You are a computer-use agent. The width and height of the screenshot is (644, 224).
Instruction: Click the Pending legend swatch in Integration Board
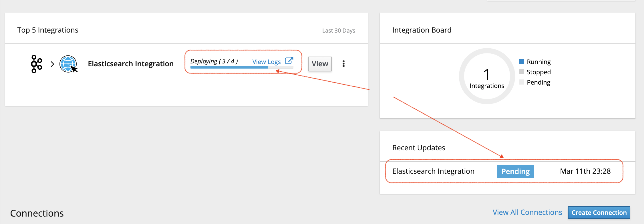click(521, 82)
